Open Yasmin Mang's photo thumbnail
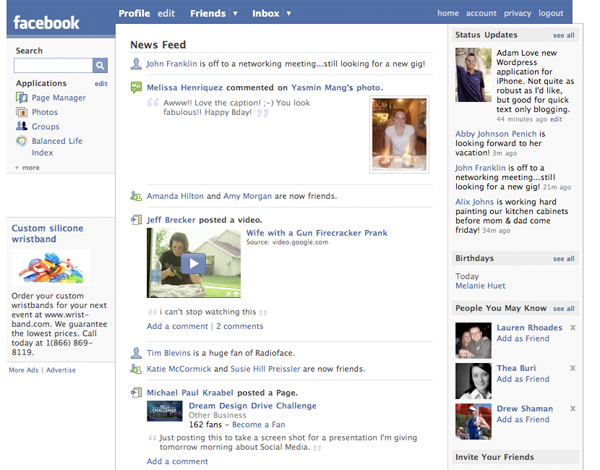Viewport: 600px width, 470px height. click(x=399, y=134)
